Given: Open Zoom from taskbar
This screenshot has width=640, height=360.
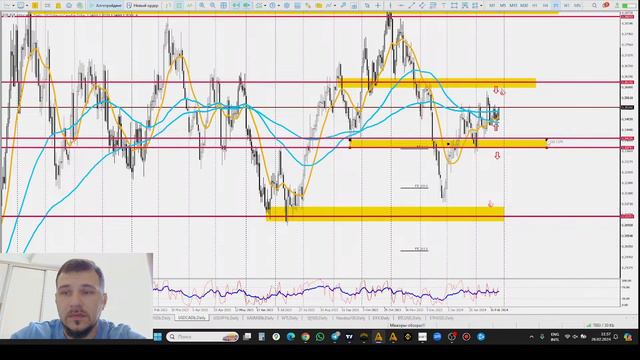Looking at the screenshot, I should (437, 337).
